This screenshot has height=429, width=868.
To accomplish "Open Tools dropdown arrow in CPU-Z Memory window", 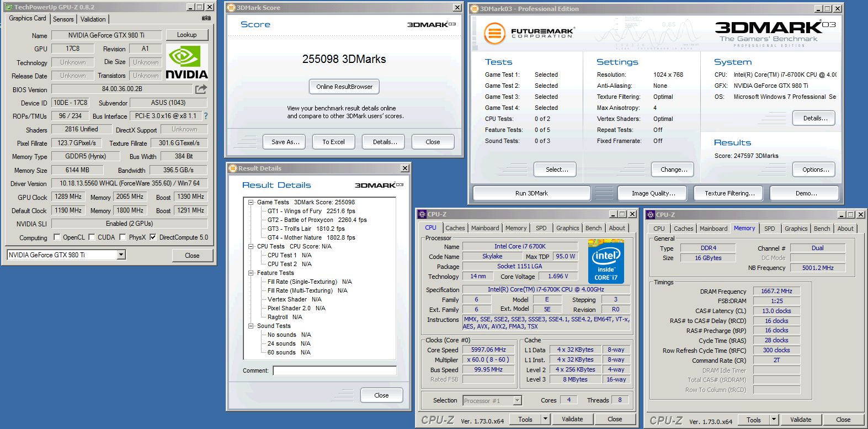I will [x=774, y=420].
